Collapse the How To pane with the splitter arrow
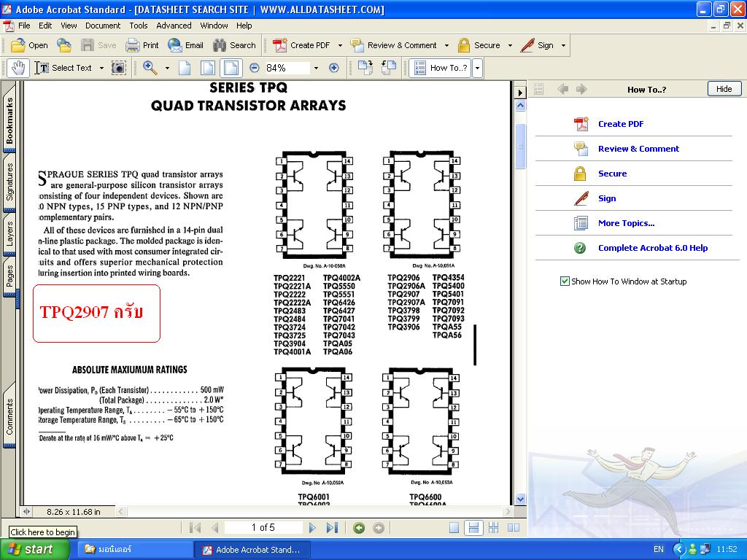The height and width of the screenshot is (560, 747). [520, 92]
